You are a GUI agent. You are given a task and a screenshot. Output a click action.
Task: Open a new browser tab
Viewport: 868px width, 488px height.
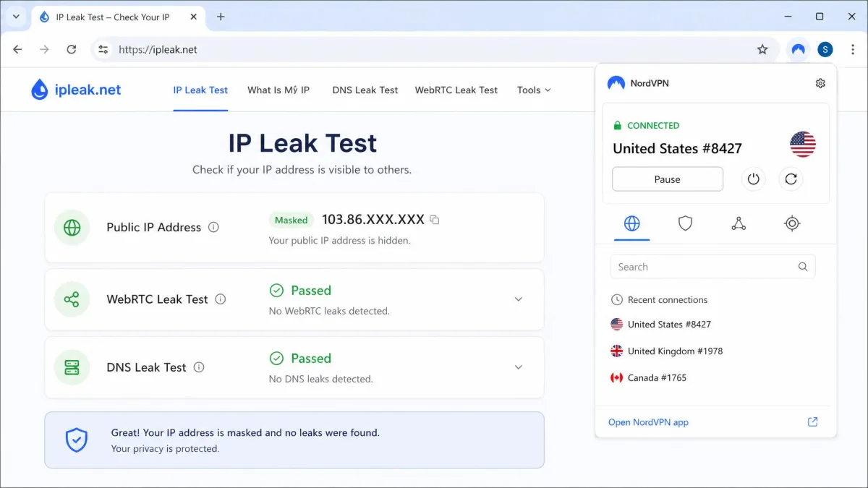(221, 17)
